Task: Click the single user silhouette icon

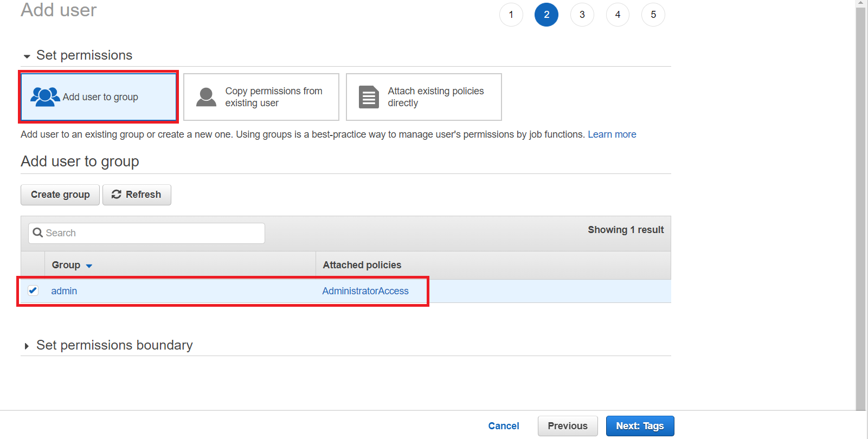Action: (x=206, y=97)
